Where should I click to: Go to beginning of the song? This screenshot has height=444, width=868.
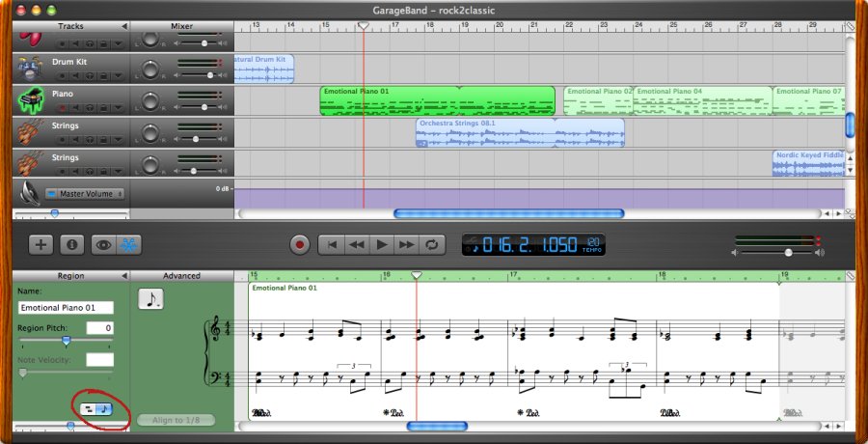332,244
